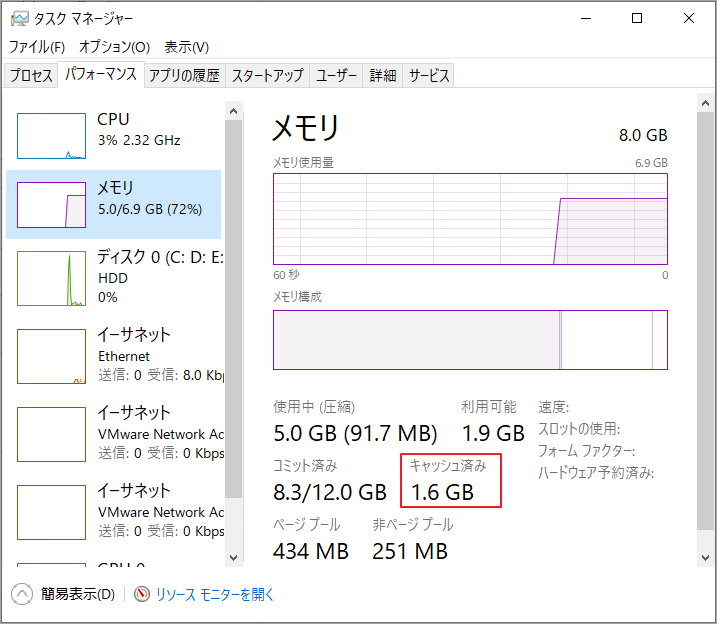The height and width of the screenshot is (624, 717).
Task: Click the 1.9 GB 利用可能 value
Action: [x=493, y=433]
